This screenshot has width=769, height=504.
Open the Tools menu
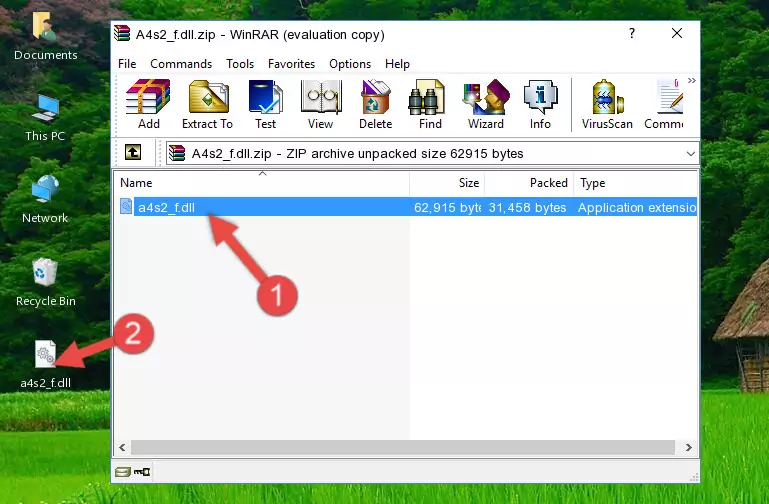coord(240,64)
